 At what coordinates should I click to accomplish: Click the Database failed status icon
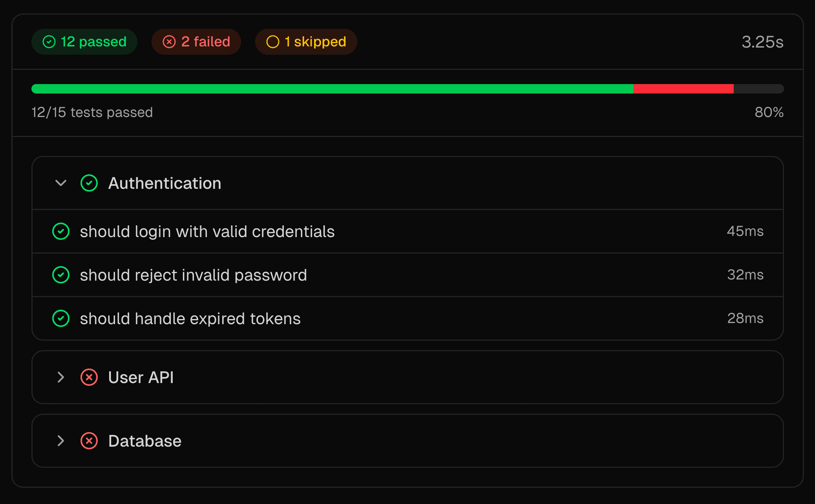pos(89,441)
